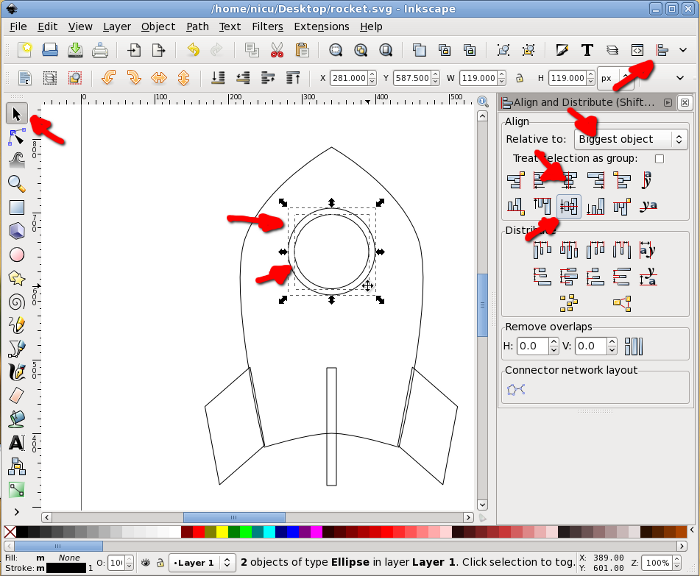Viewport: 700px width, 576px height.
Task: Click the no-paint X swatch
Action: tap(10, 532)
